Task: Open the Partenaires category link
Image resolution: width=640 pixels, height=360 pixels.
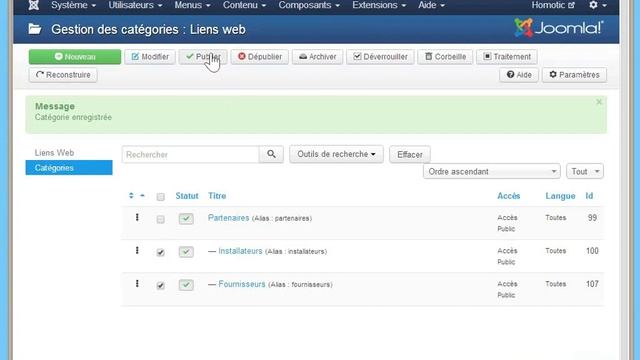Action: (x=229, y=218)
